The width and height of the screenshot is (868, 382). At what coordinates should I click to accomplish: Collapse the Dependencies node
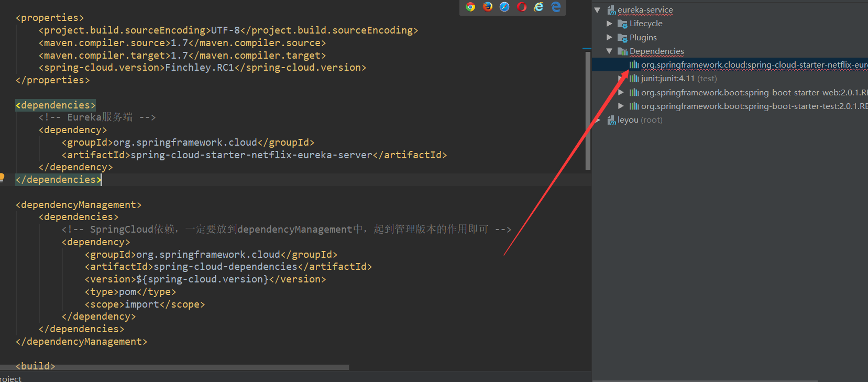click(609, 51)
